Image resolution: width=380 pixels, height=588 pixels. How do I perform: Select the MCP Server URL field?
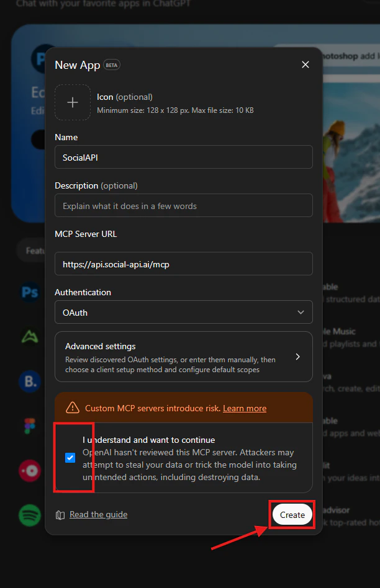coord(183,264)
